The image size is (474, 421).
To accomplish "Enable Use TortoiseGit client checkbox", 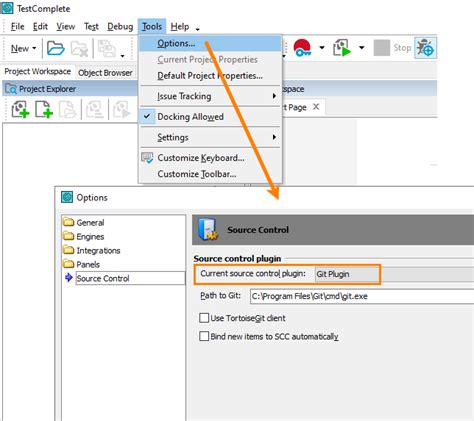I will 204,318.
